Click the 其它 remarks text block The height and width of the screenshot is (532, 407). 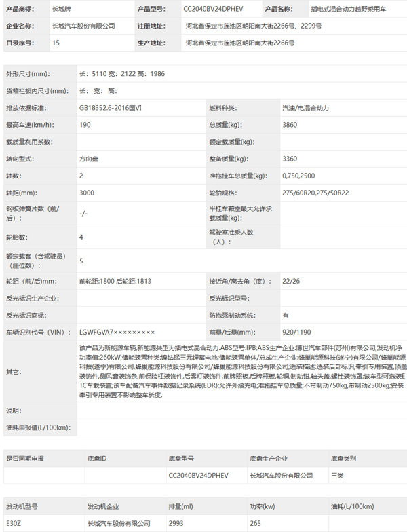242,372
